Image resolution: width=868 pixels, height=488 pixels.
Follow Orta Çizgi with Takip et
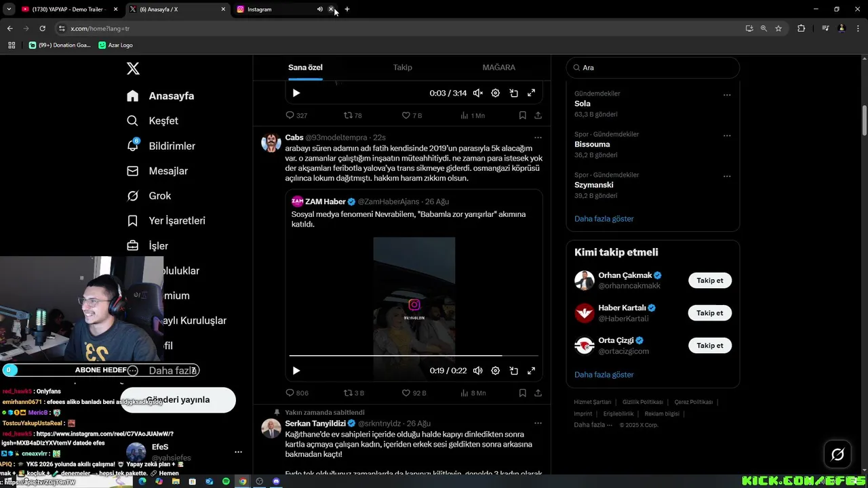710,346
